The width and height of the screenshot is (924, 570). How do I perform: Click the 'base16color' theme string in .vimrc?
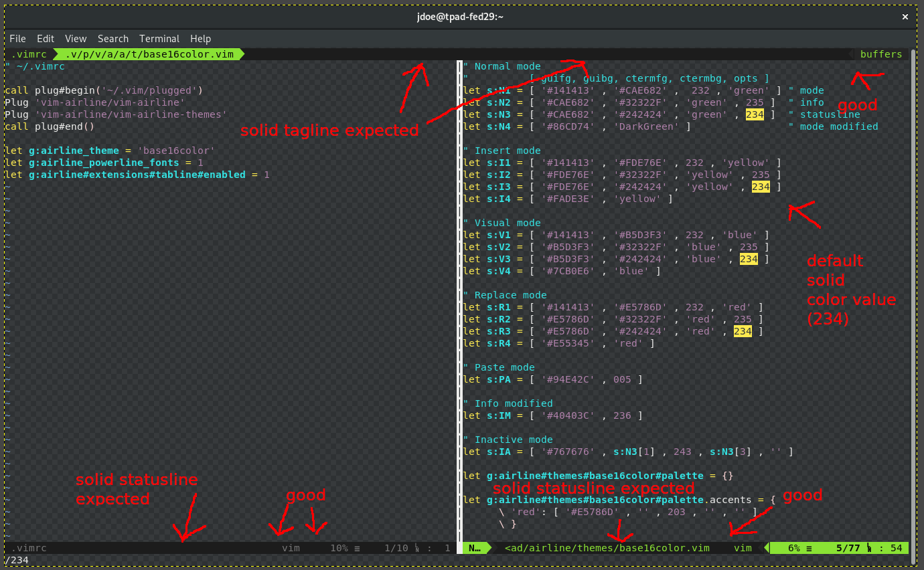click(176, 151)
